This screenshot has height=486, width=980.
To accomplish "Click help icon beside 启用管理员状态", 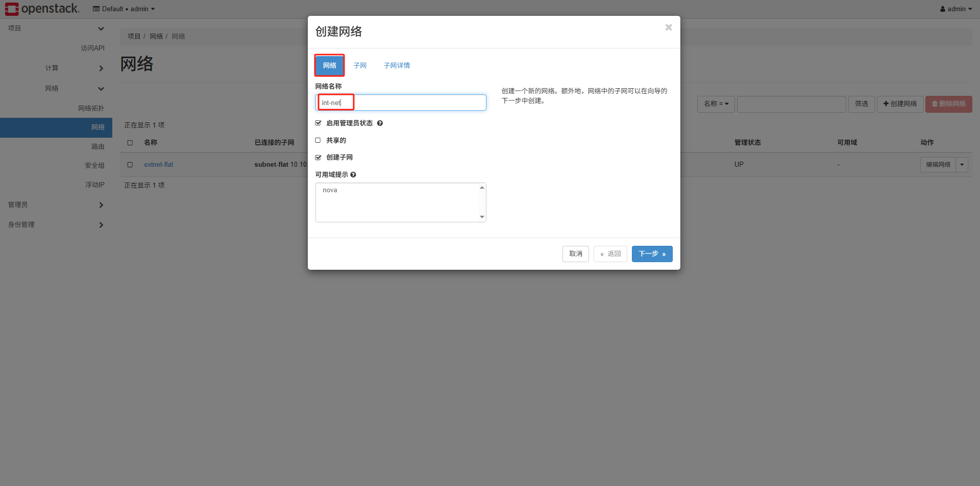I will tap(380, 123).
